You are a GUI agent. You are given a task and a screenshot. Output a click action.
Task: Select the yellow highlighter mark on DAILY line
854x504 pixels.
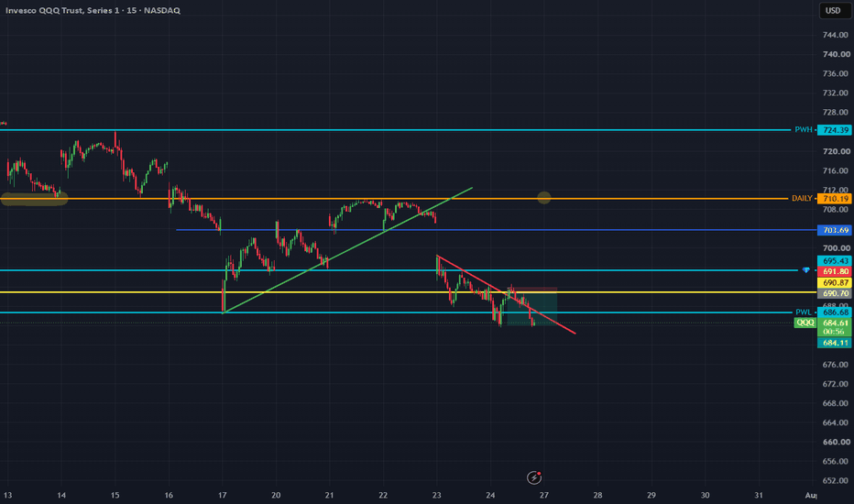coord(34,199)
